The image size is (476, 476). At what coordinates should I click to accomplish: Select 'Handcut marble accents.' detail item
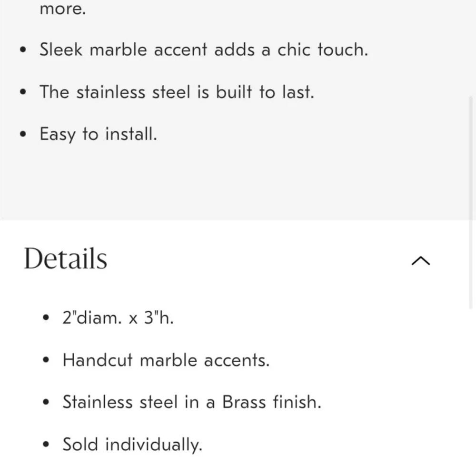click(166, 360)
